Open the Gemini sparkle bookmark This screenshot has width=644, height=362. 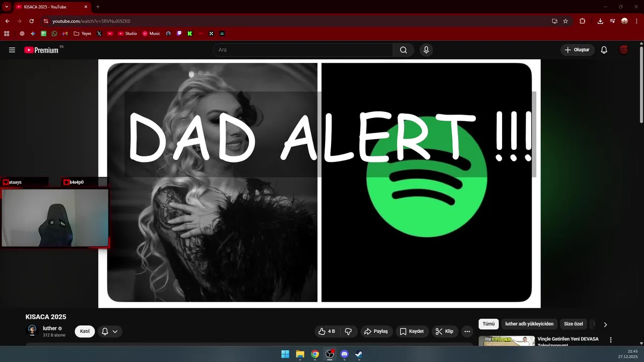pyautogui.click(x=33, y=34)
